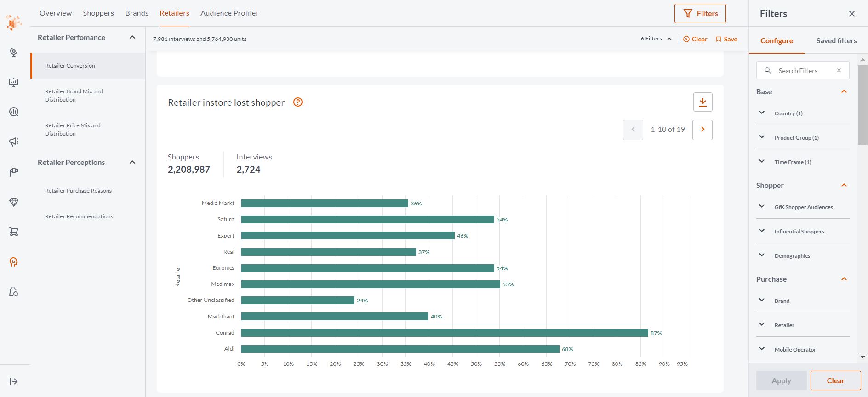Viewport: 868px width, 397px height.
Task: Download the Retailer instore lost shopper chart
Action: coord(702,102)
